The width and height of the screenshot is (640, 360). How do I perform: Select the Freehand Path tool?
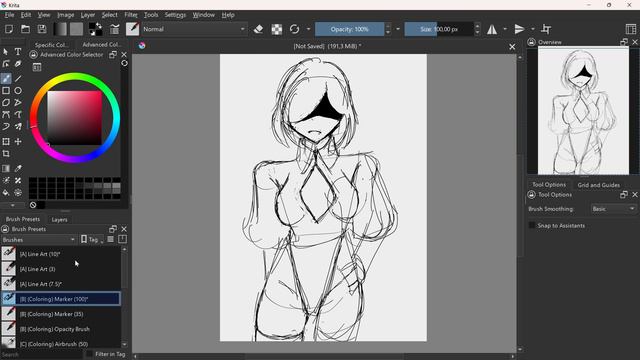18,115
